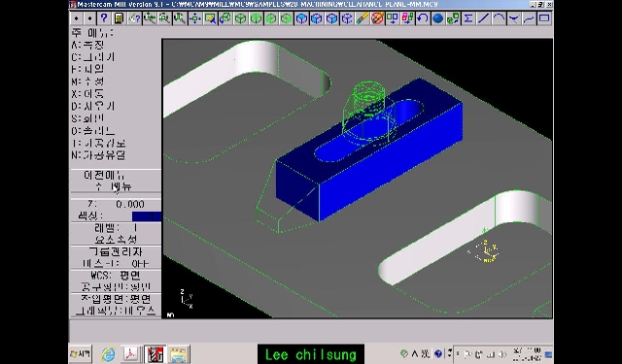Open the O: solids menu item
Screen dimensions: 622x364
[93, 131]
